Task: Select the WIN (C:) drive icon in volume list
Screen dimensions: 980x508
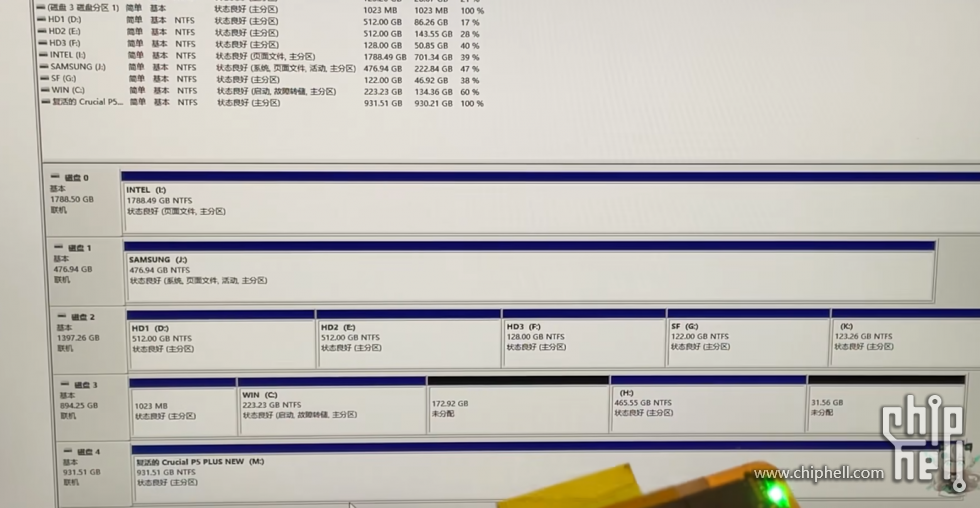Action: 45,90
